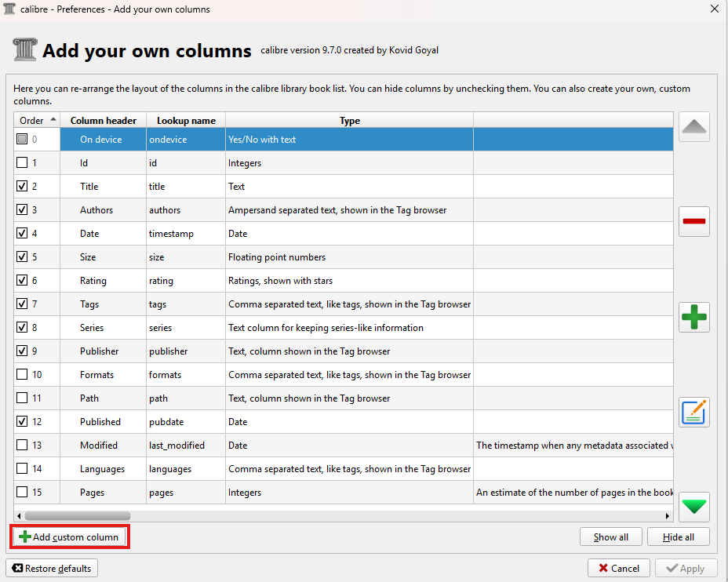The height and width of the screenshot is (582, 728).
Task: Select the 'Floating point numbers' type cell
Action: [349, 257]
